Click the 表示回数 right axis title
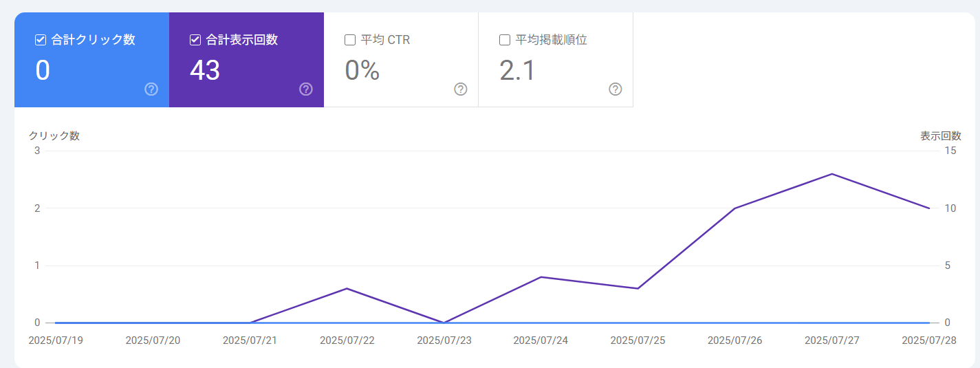This screenshot has width=980, height=368. point(940,136)
